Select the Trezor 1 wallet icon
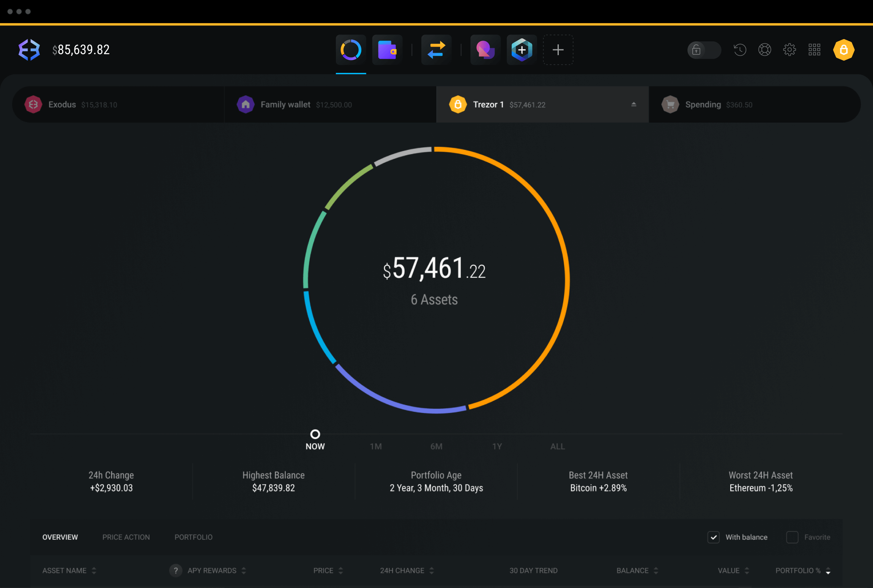The width and height of the screenshot is (873, 588). 458,104
